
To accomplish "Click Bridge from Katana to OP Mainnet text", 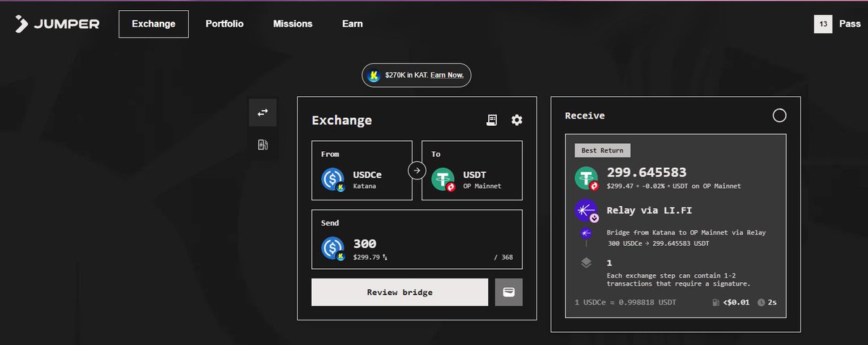I will click(x=686, y=233).
